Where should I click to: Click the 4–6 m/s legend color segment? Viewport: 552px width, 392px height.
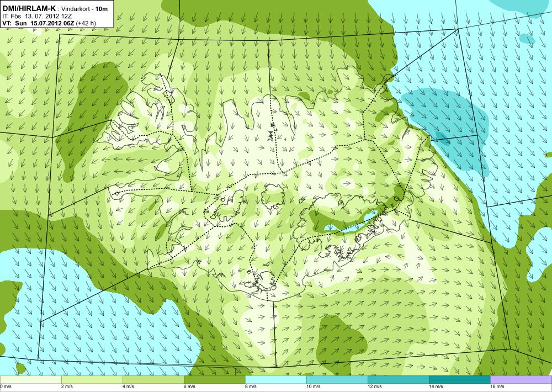(153, 380)
